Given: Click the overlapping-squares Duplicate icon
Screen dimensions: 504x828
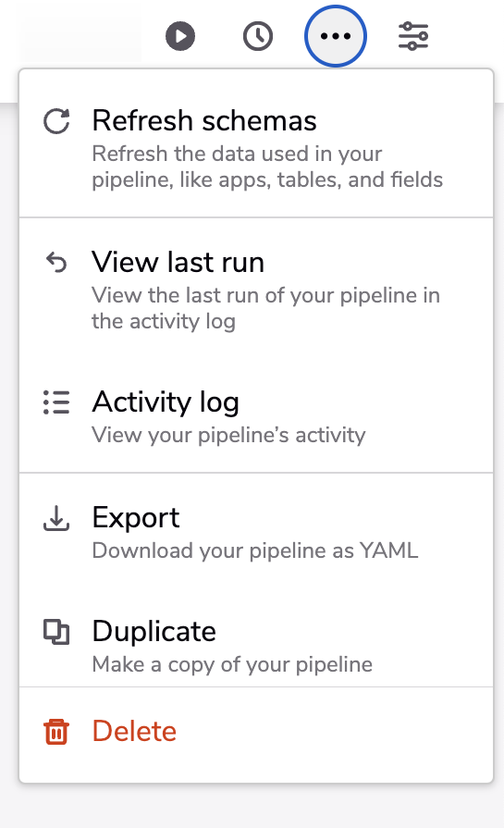Looking at the screenshot, I should [x=55, y=632].
